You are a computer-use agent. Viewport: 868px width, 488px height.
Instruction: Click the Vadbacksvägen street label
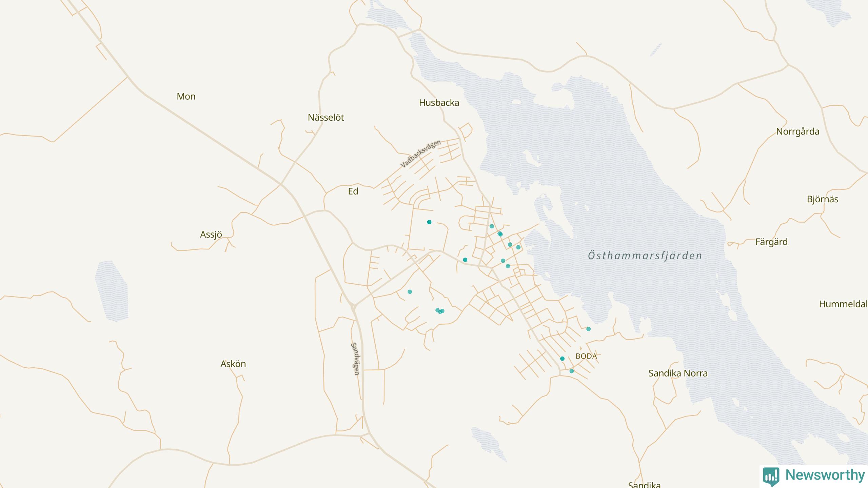pos(420,154)
